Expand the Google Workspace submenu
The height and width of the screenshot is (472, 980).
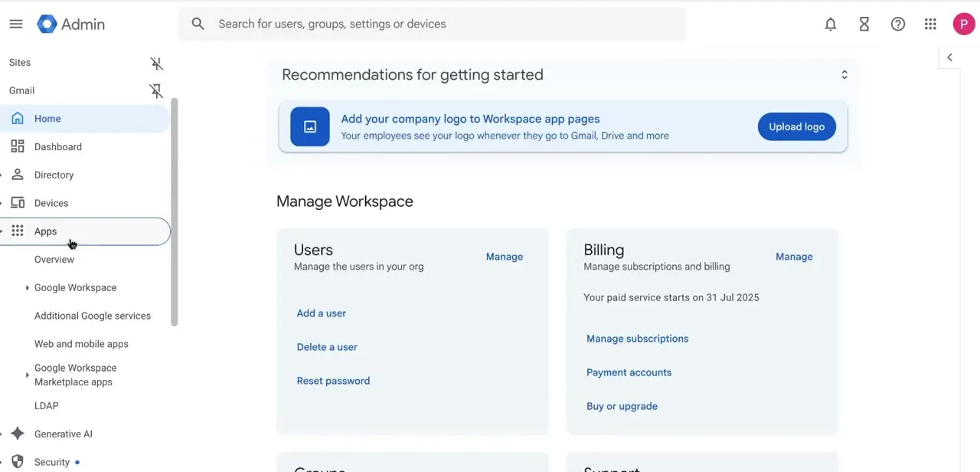28,288
